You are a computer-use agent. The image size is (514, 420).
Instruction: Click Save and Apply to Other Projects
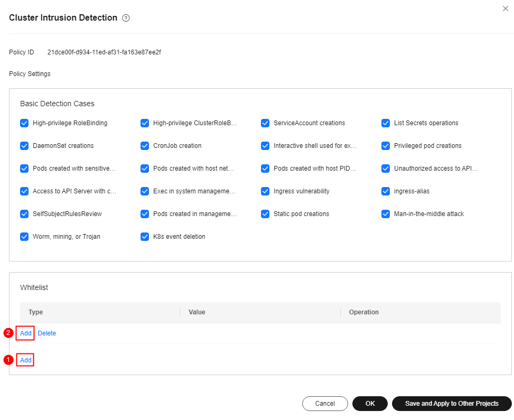(452, 403)
